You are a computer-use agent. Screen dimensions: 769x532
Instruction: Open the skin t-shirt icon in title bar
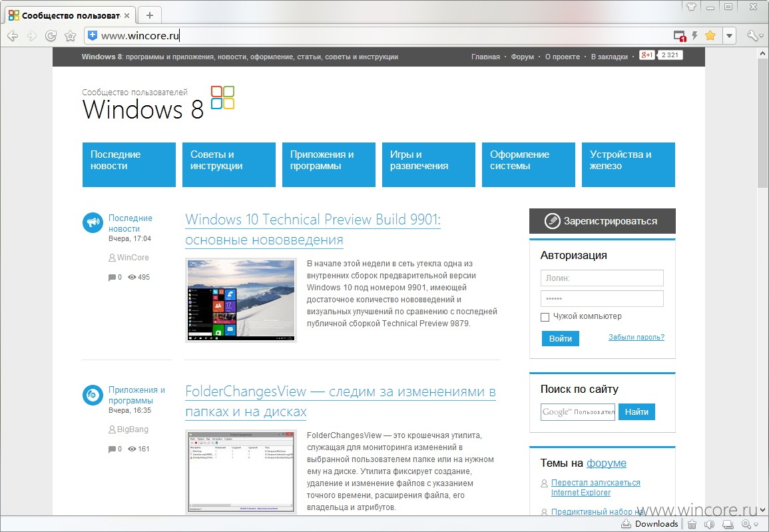(x=691, y=7)
